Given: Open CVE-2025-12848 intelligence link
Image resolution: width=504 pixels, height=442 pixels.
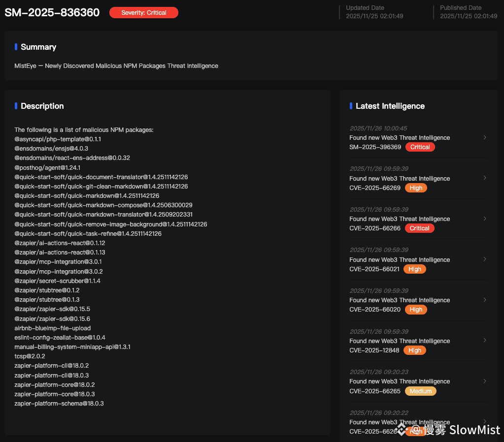Looking at the screenshot, I should pyautogui.click(x=374, y=350).
